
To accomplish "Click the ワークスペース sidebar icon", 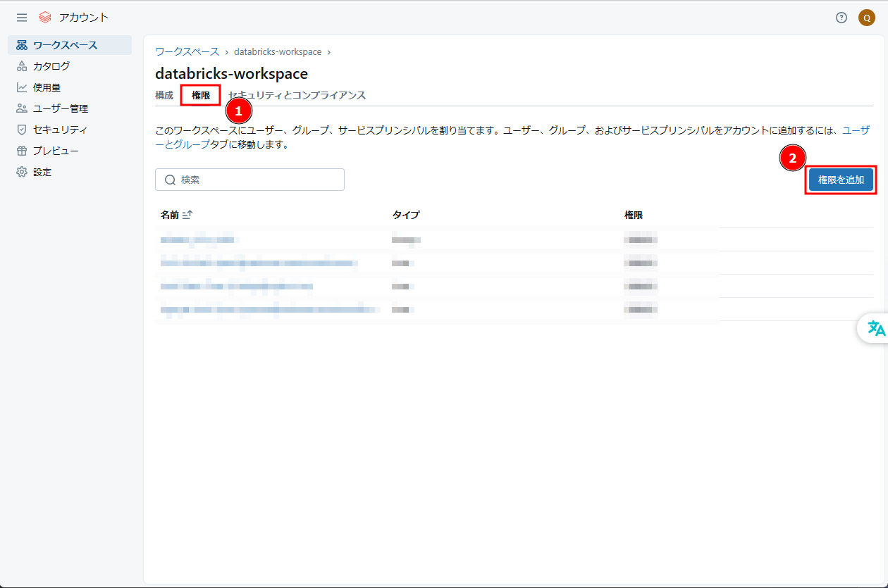I will (22, 45).
